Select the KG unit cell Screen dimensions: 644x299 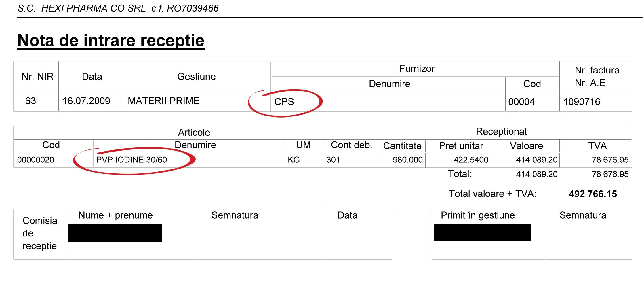click(304, 160)
